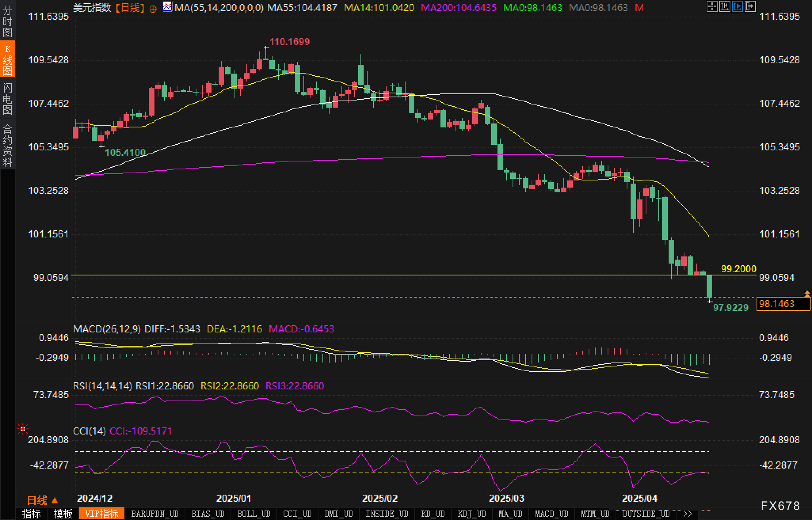Image resolution: width=812 pixels, height=520 pixels.
Task: Open the 模板 templates tab
Action: 63,514
